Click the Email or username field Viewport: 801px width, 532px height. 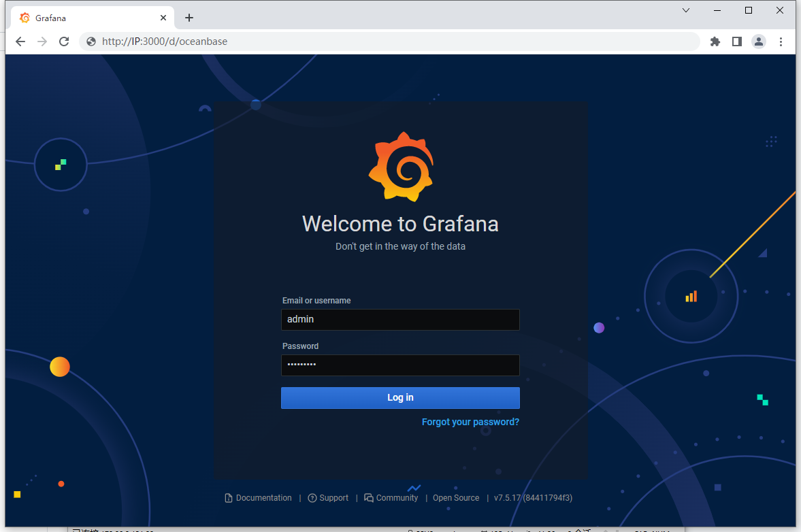pos(400,320)
